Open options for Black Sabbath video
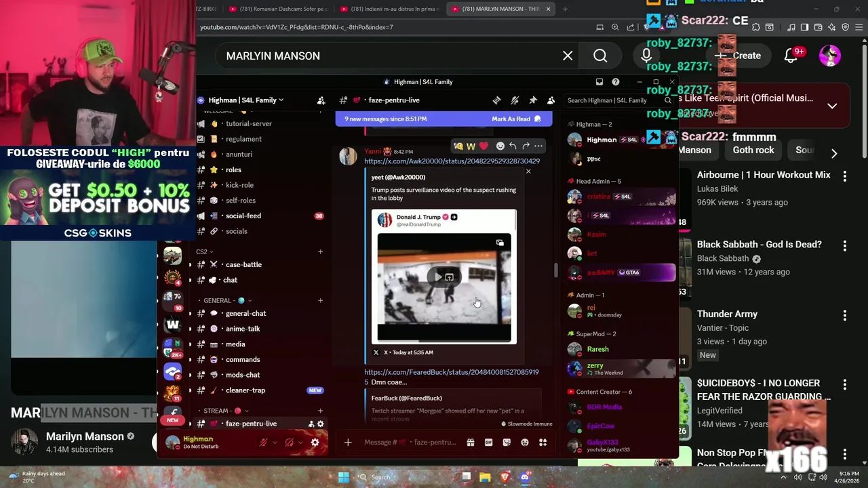 [844, 246]
